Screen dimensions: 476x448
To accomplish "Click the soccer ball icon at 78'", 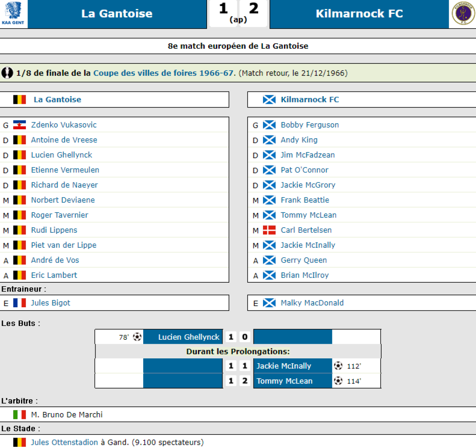I will click(137, 337).
